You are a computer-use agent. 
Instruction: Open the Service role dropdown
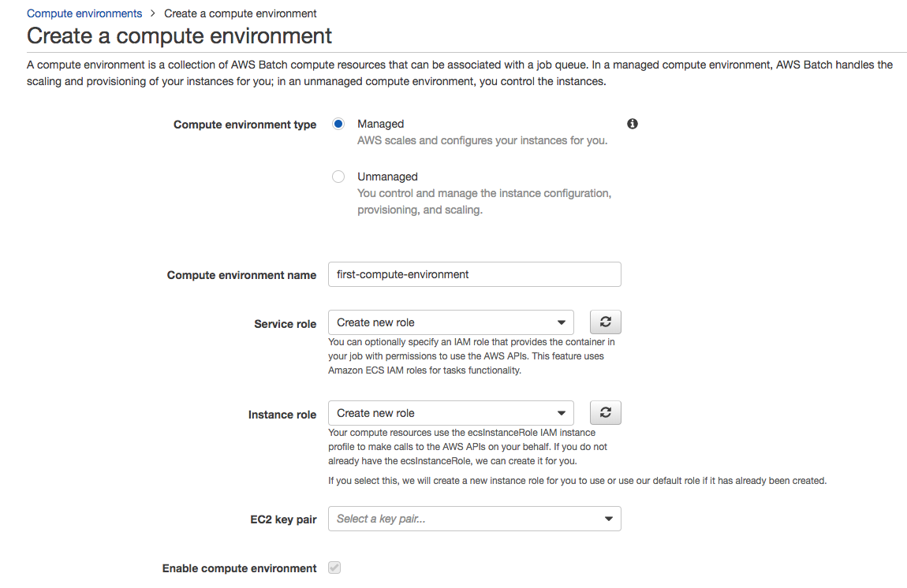click(x=450, y=322)
